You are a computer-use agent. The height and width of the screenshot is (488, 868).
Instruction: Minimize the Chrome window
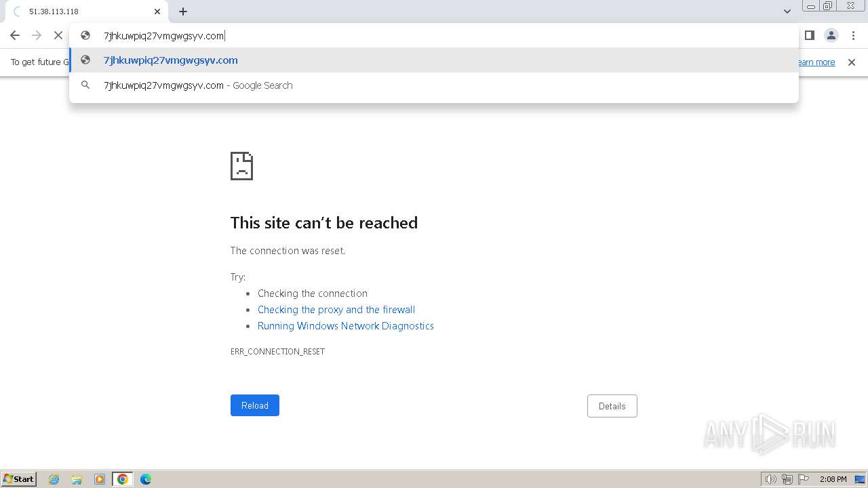(811, 6)
